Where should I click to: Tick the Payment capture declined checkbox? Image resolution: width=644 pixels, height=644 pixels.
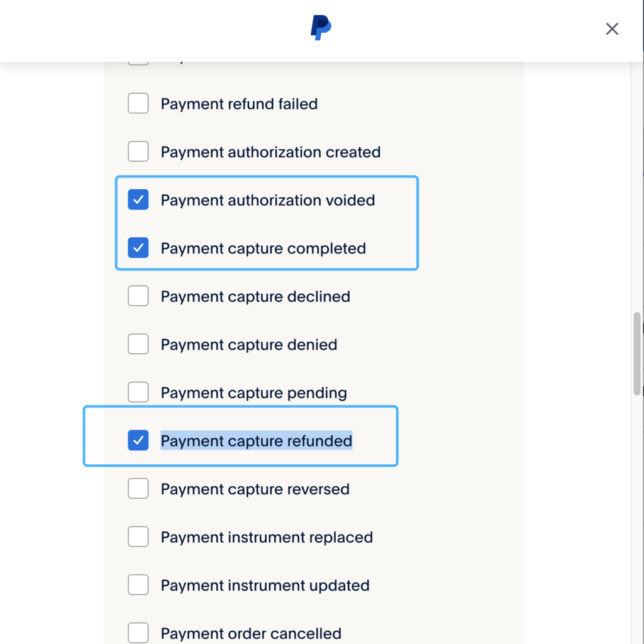click(x=138, y=296)
